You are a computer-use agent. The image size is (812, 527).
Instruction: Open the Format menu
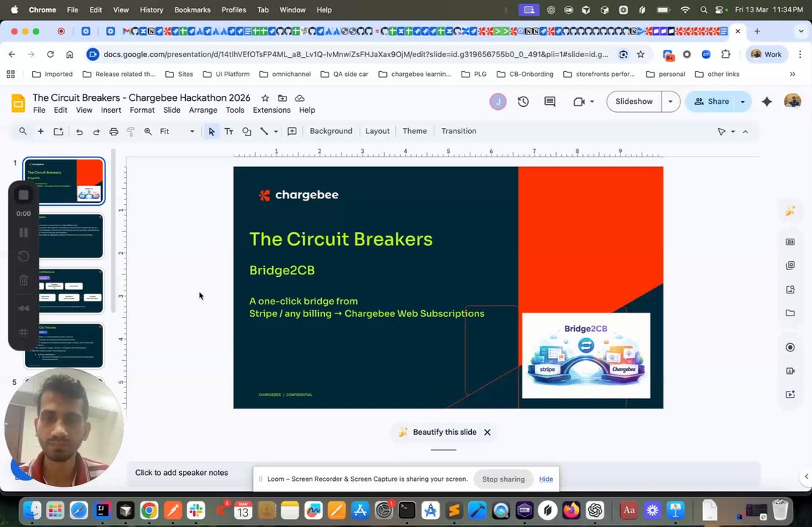(142, 110)
